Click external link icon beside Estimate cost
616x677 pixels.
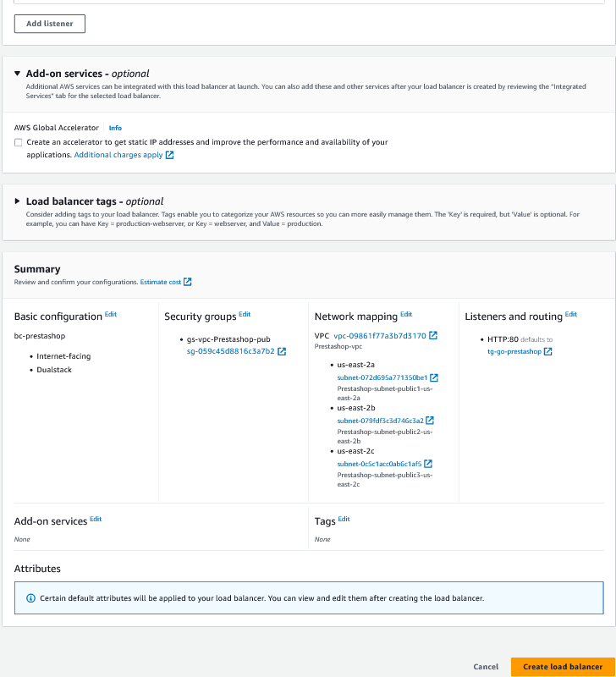[188, 282]
